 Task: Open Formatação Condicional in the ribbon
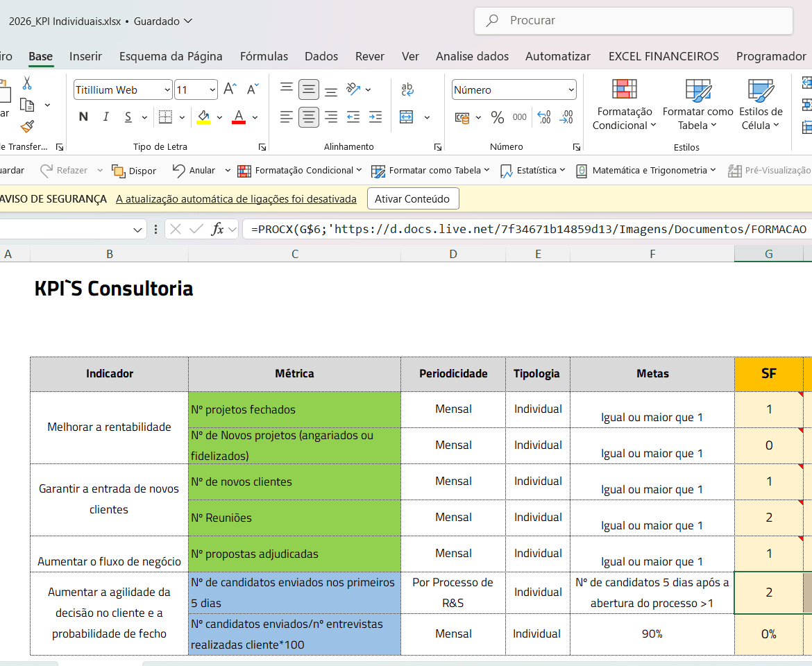coord(625,105)
